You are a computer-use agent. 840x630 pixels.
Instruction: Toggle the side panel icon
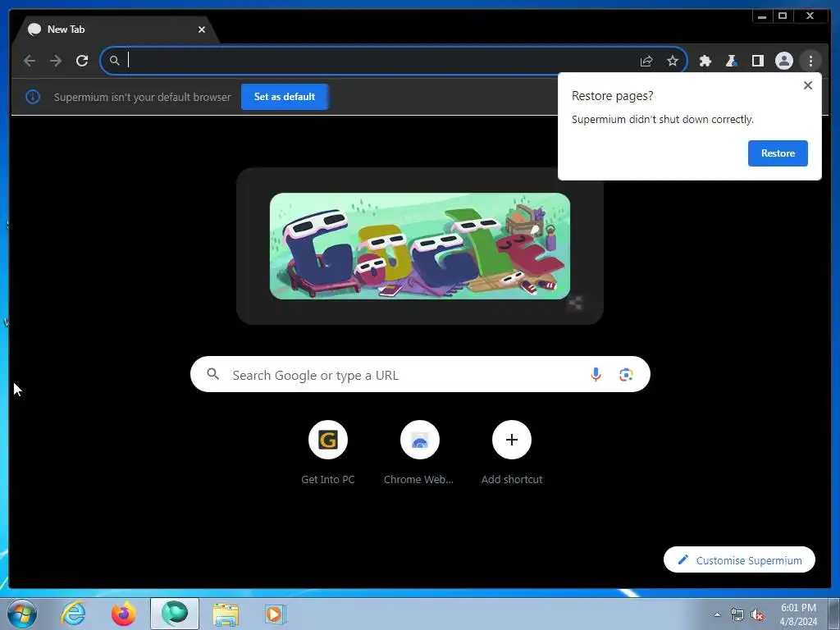click(757, 61)
